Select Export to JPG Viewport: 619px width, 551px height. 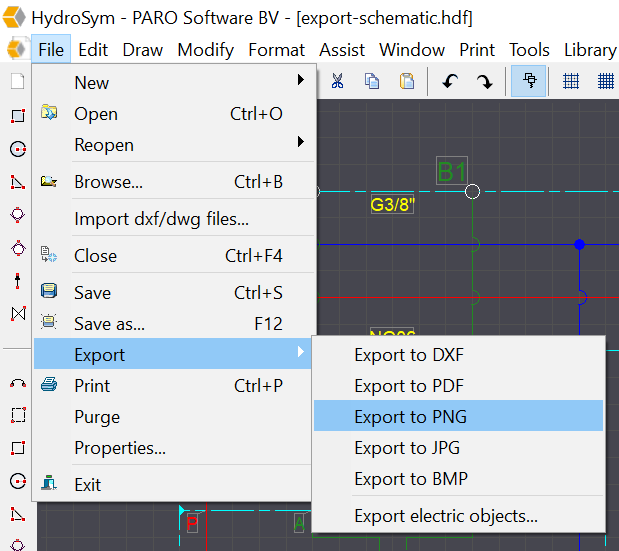[x=458, y=448]
